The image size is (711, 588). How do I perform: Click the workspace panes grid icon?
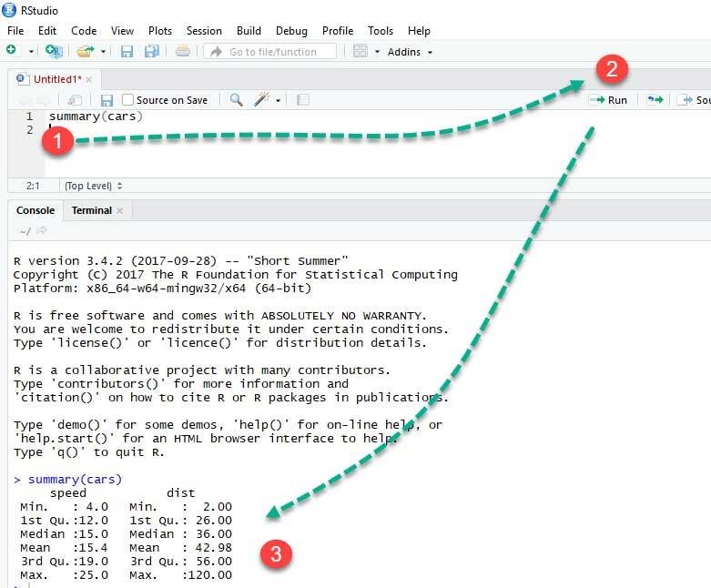(x=360, y=51)
